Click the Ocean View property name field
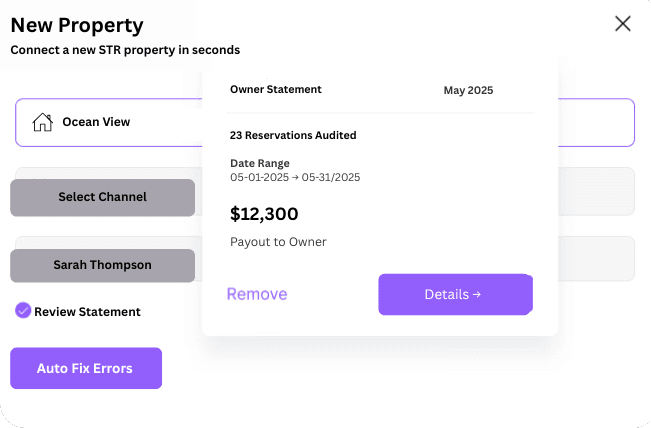The height and width of the screenshot is (428, 651). 96,122
